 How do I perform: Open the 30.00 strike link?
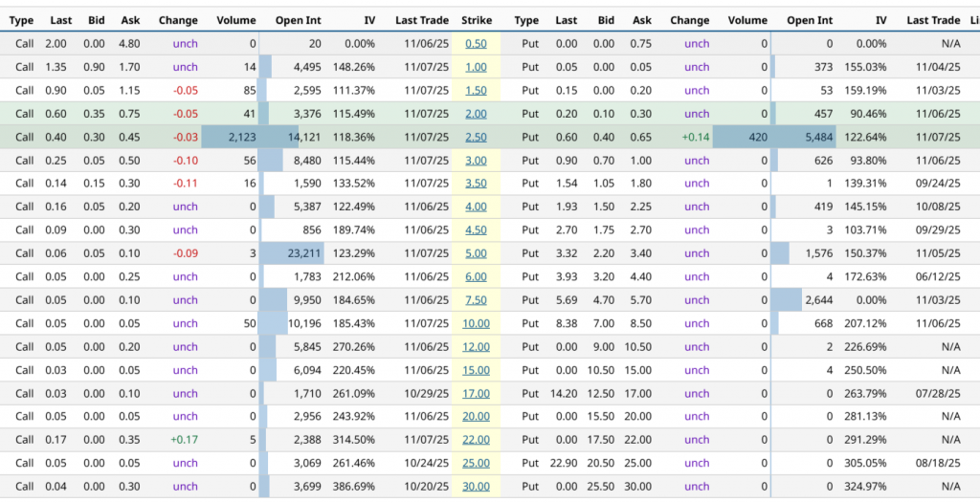click(476, 487)
